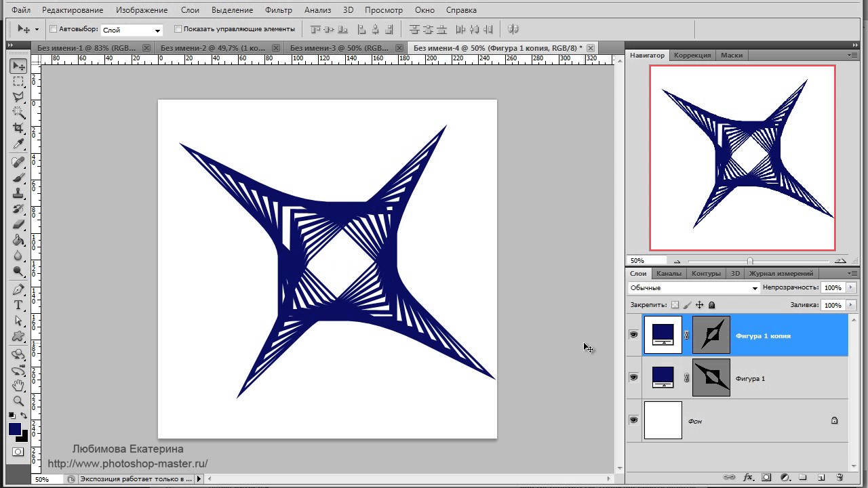868x488 pixels.
Task: Open the Непрозрачность slider arrow
Action: coord(851,288)
